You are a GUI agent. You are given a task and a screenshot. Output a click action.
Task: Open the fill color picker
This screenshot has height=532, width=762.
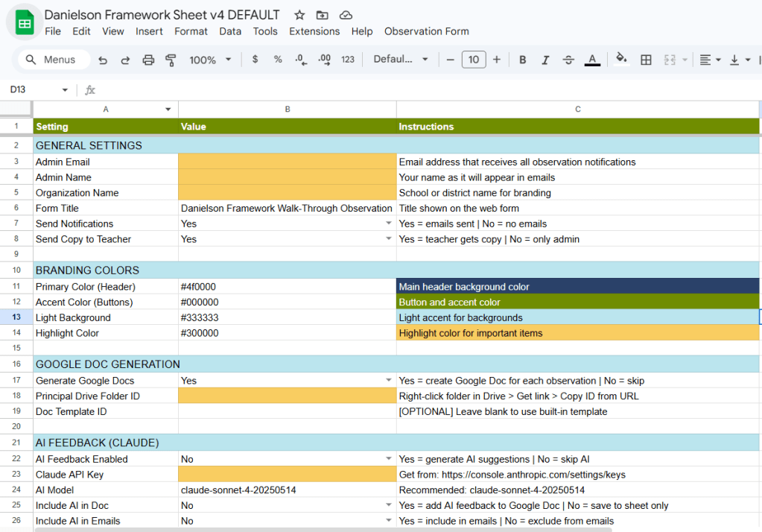pos(621,60)
